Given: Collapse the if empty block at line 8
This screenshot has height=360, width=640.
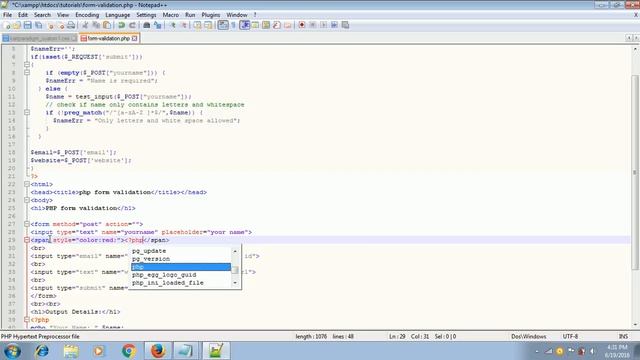Looking at the screenshot, I should click(27, 73).
